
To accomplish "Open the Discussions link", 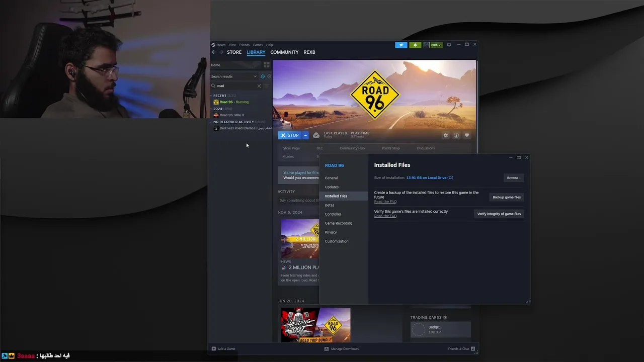I will [x=426, y=148].
